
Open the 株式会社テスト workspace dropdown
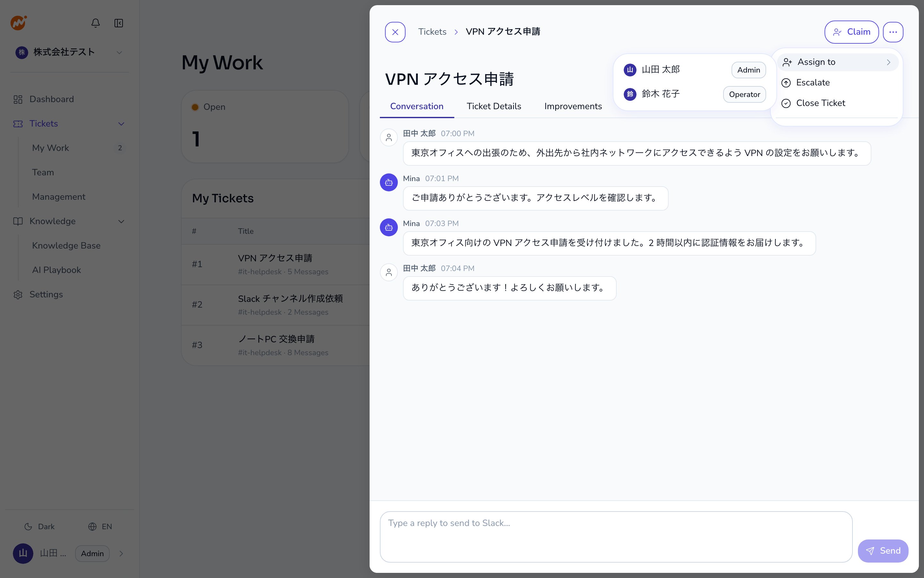click(x=70, y=52)
